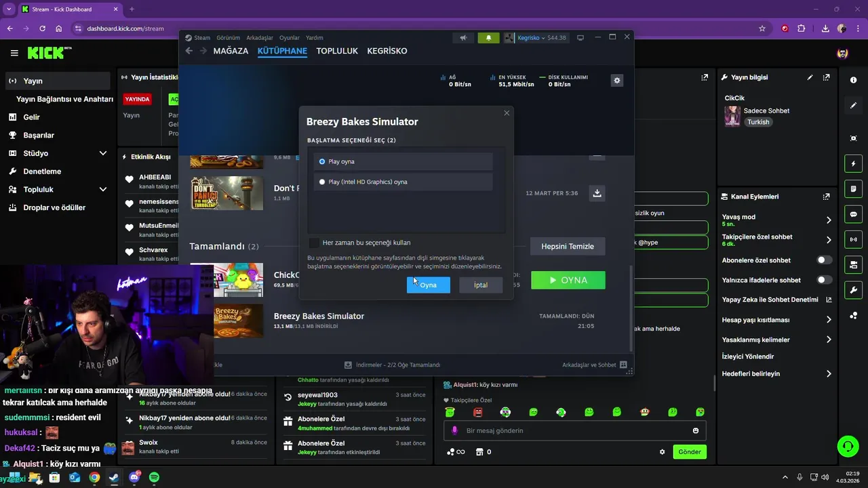Screen dimensions: 868x488
Task: Close the Breezy Bakes Simulator dialog
Action: [507, 113]
